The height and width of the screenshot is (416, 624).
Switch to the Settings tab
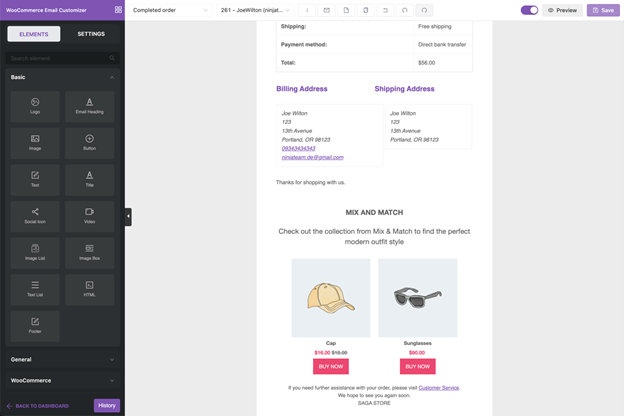pyautogui.click(x=91, y=34)
